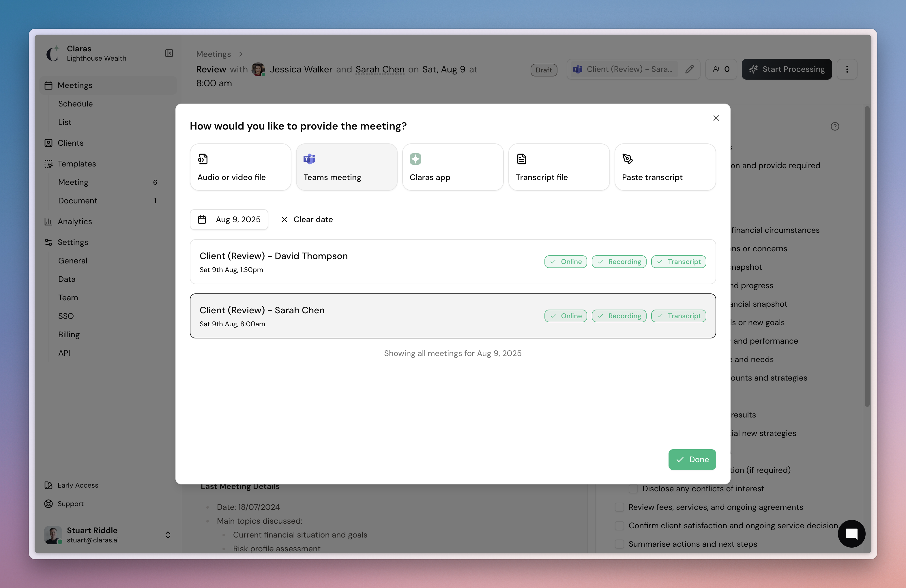The image size is (906, 588).
Task: Check Review fees, services, and ongoing agreements
Action: tap(619, 507)
